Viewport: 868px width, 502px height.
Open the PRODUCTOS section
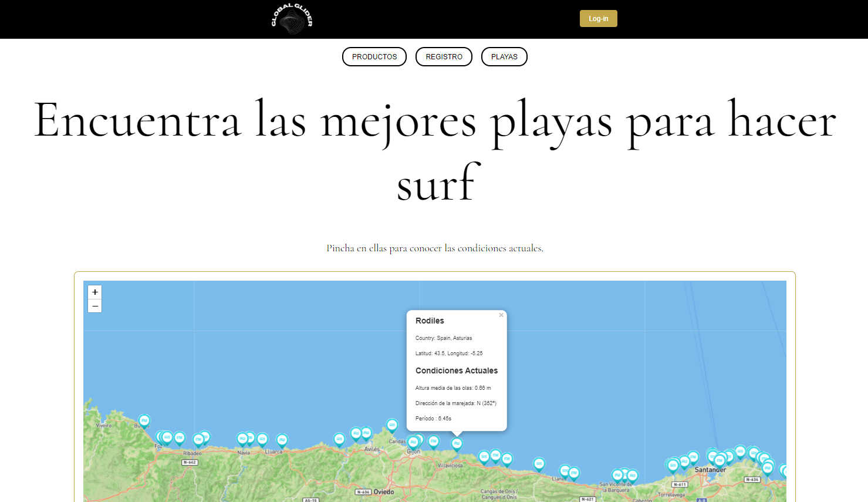pos(374,57)
